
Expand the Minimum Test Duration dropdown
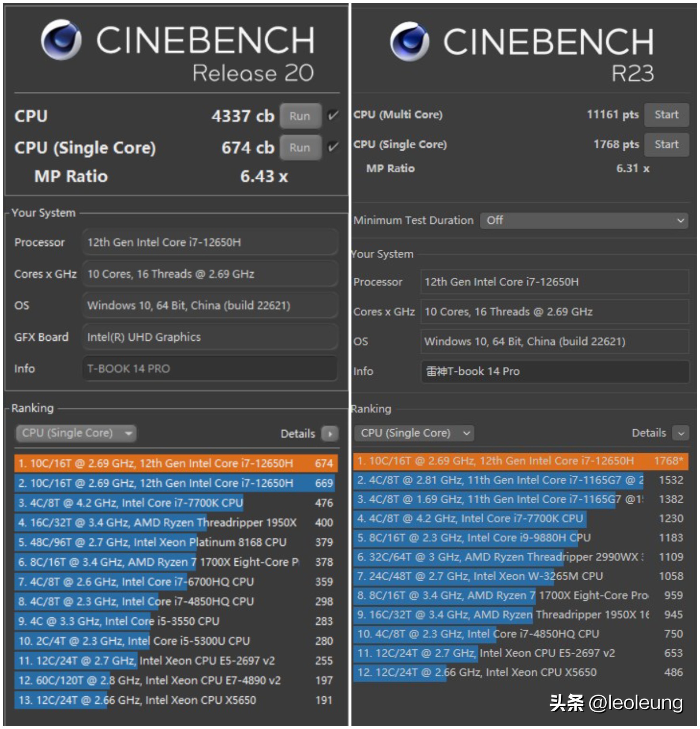coord(584,220)
